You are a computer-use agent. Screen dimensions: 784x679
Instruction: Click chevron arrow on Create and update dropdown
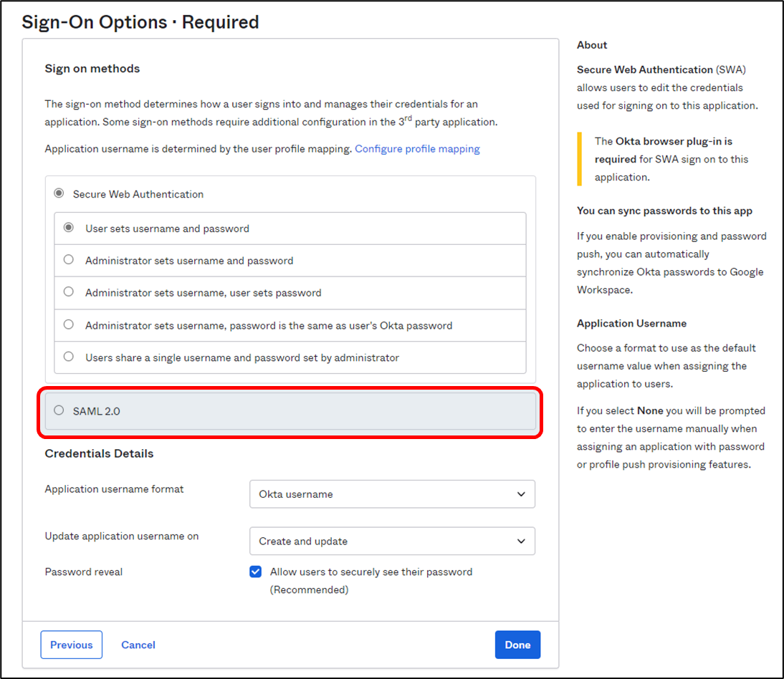(x=521, y=541)
